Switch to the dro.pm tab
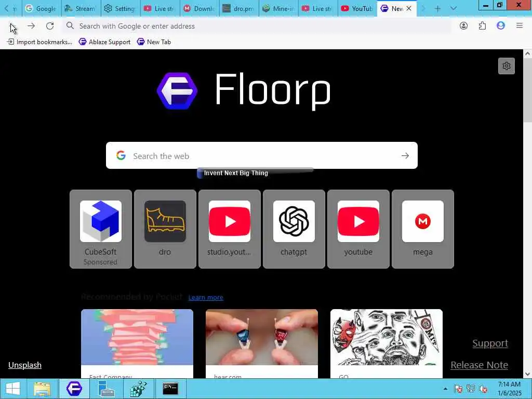This screenshot has height=399, width=532. tap(239, 8)
